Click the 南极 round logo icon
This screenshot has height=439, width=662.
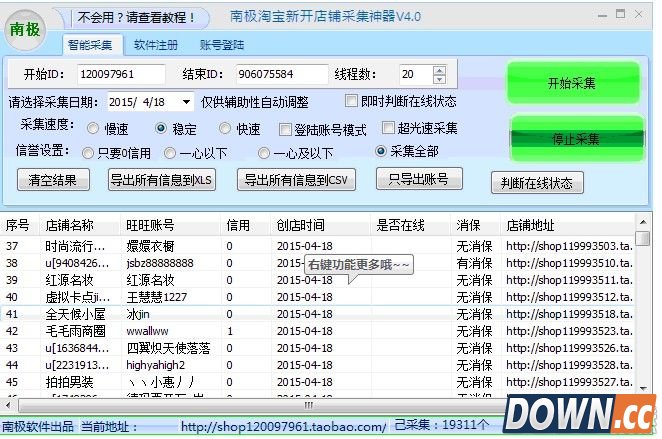coord(25,30)
